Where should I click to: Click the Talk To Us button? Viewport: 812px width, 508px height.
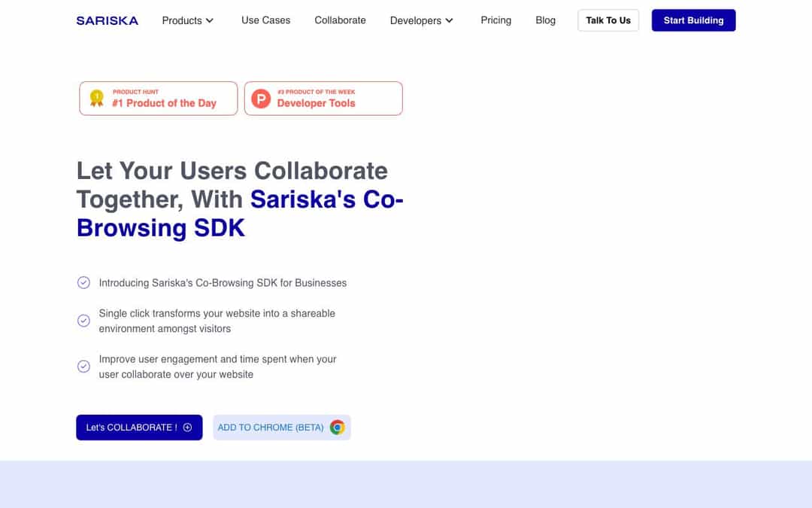608,20
